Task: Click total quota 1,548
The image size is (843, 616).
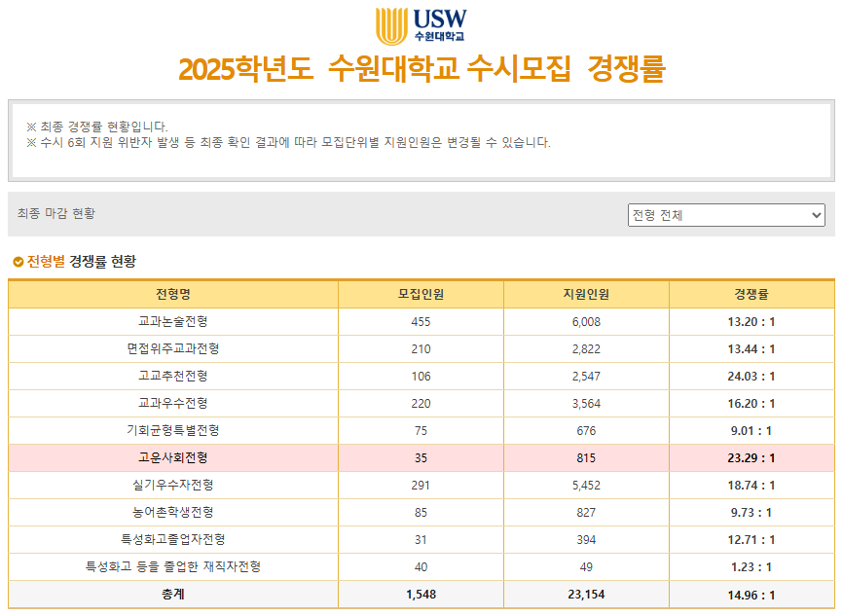Action: coord(421,595)
